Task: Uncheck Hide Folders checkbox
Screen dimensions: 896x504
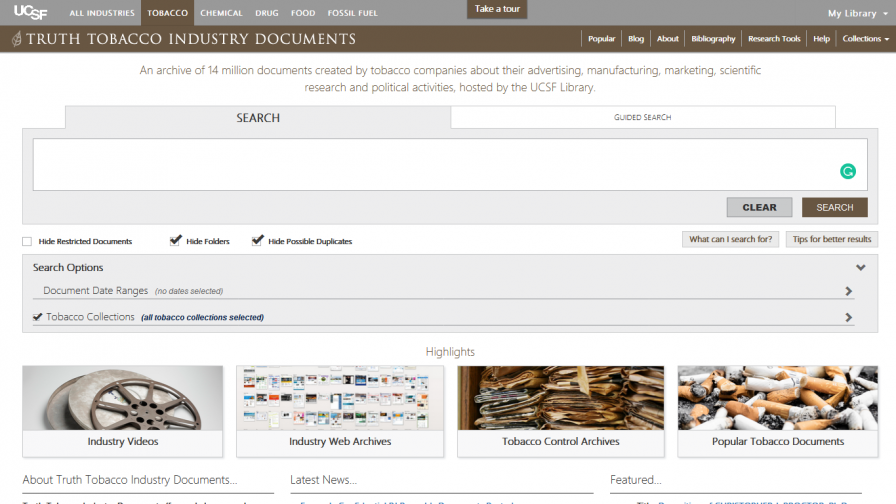Action: click(x=175, y=241)
